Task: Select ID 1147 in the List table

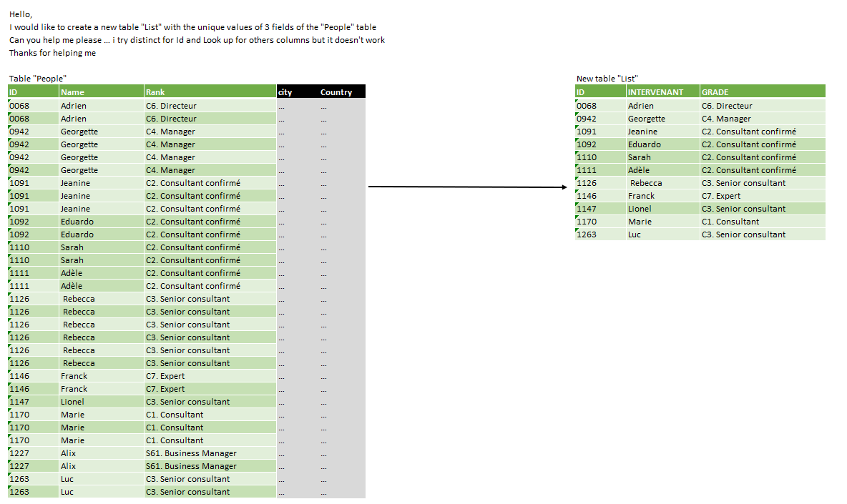Action: coord(601,209)
